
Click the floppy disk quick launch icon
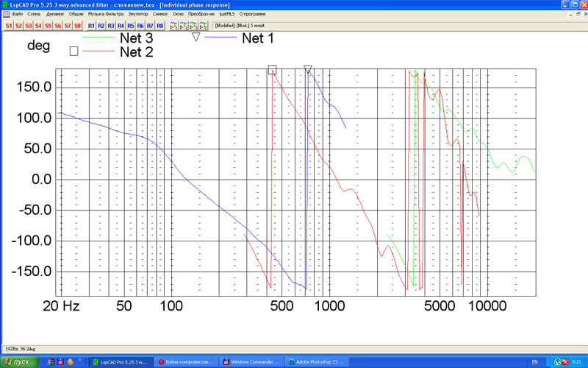pos(60,362)
